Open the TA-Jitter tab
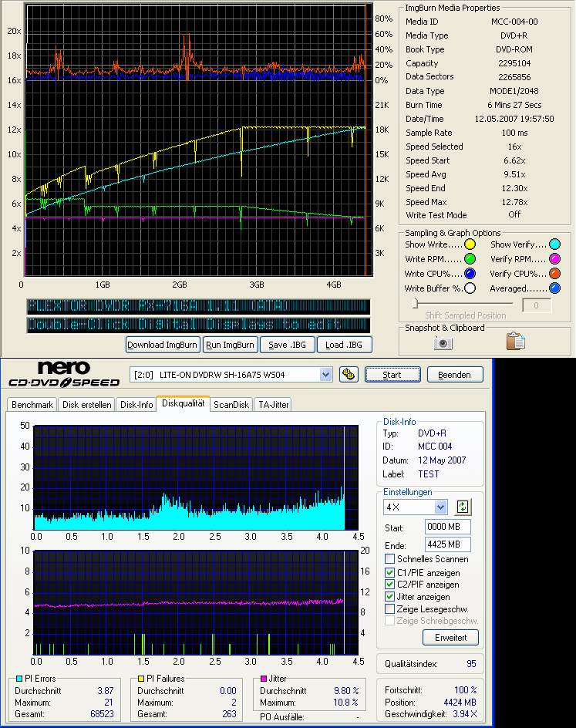 (x=274, y=404)
